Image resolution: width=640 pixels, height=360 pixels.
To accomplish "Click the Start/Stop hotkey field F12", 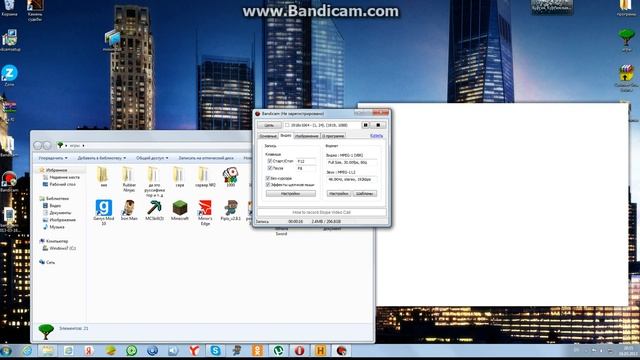I will pyautogui.click(x=306, y=161).
